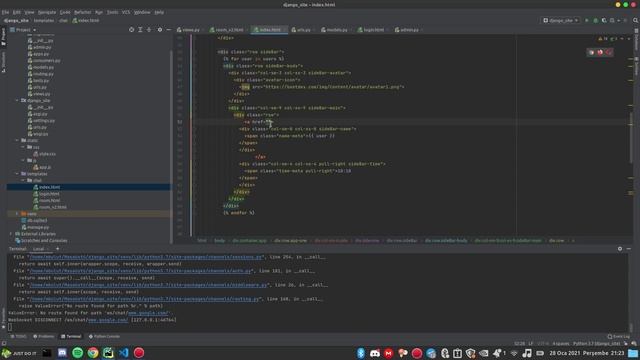Open the django_site run configuration dropdown
Viewport: 640px width, 360px height.
561,20
